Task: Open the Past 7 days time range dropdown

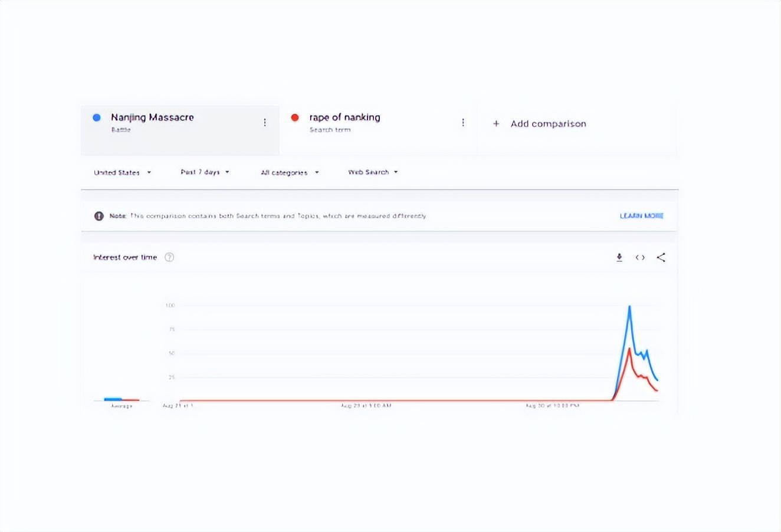Action: 205,172
